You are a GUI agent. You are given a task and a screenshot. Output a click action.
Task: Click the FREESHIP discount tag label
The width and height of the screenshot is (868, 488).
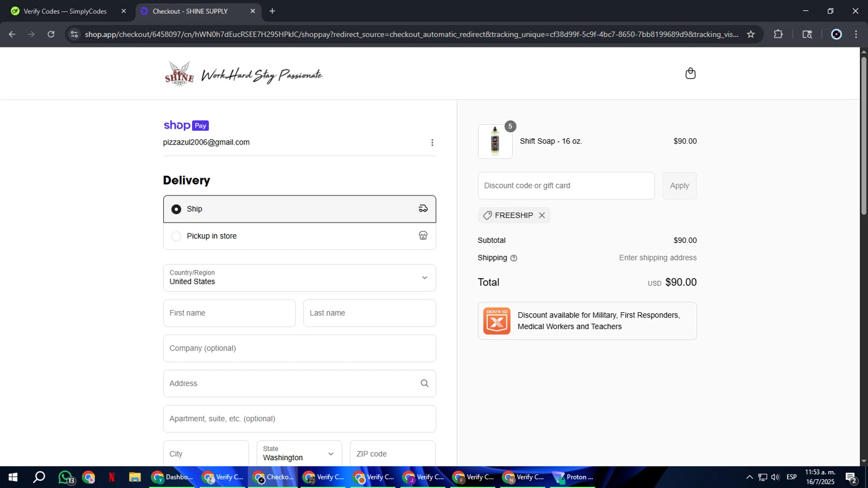pos(514,215)
